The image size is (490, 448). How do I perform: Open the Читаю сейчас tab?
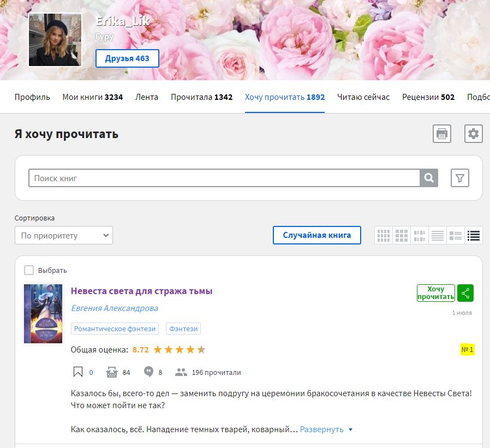click(363, 97)
